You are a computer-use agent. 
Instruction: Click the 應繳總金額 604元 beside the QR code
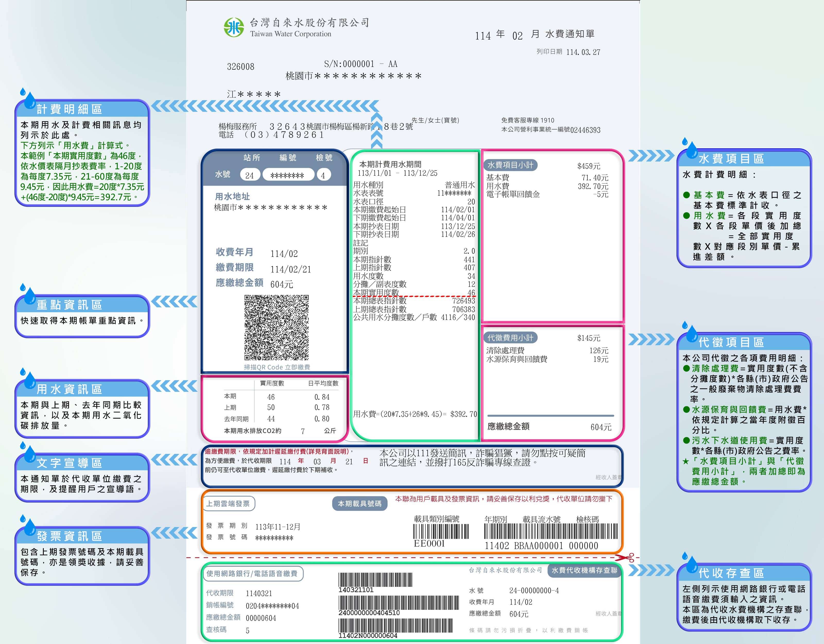(x=281, y=284)
